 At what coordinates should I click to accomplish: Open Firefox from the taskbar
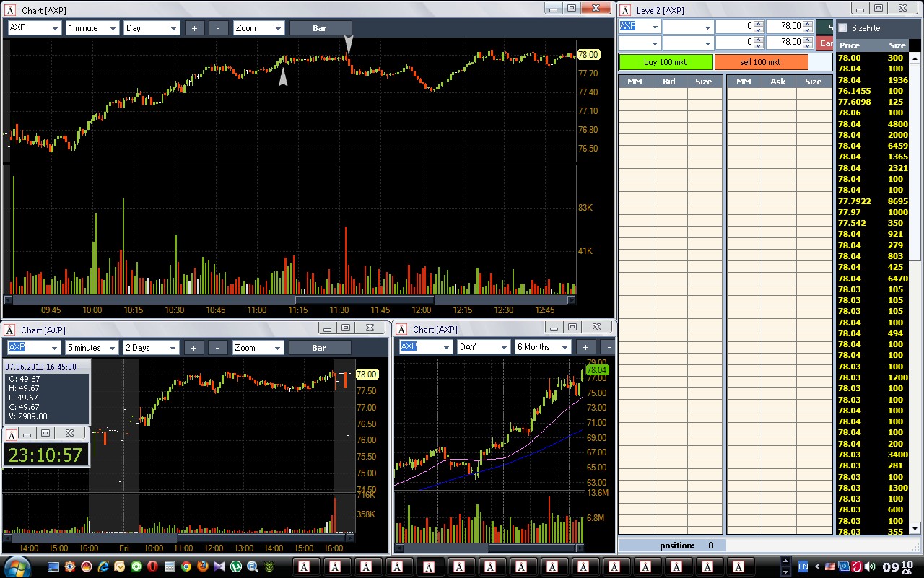tap(203, 566)
